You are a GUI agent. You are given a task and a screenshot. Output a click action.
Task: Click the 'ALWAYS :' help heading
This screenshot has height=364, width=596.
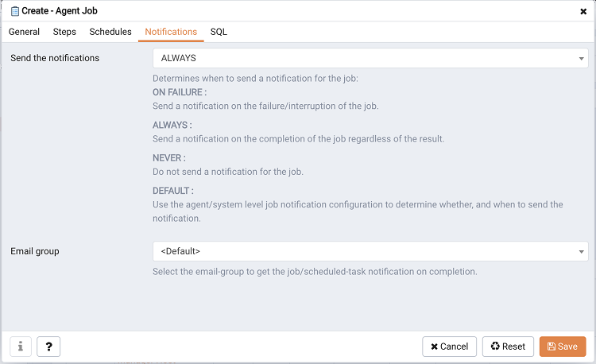pyautogui.click(x=172, y=125)
